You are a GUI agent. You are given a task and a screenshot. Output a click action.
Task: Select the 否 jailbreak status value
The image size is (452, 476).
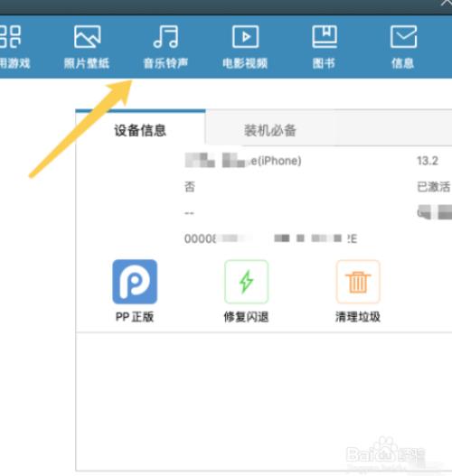click(190, 186)
